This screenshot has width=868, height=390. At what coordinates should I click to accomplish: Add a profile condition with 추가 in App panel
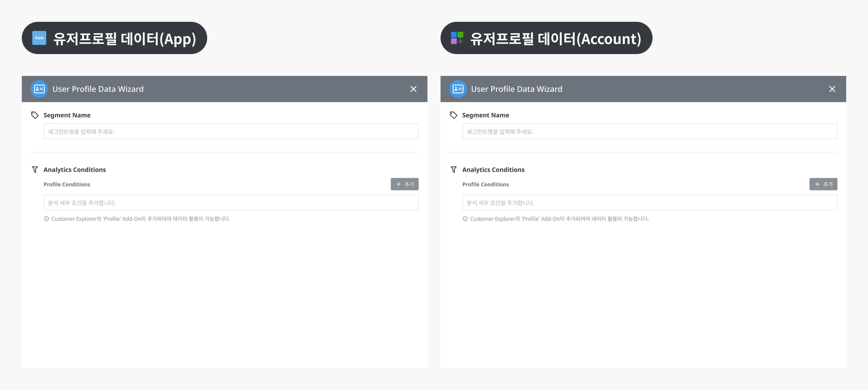pos(405,184)
